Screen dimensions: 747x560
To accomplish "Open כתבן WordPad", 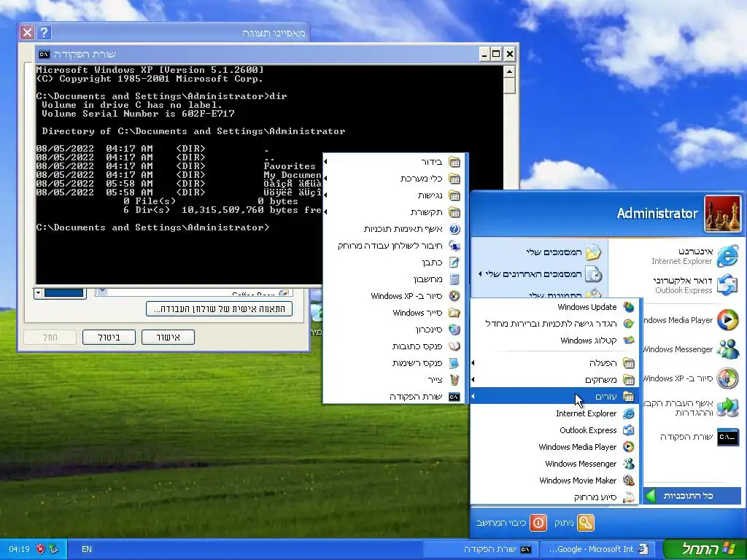I will (395, 262).
